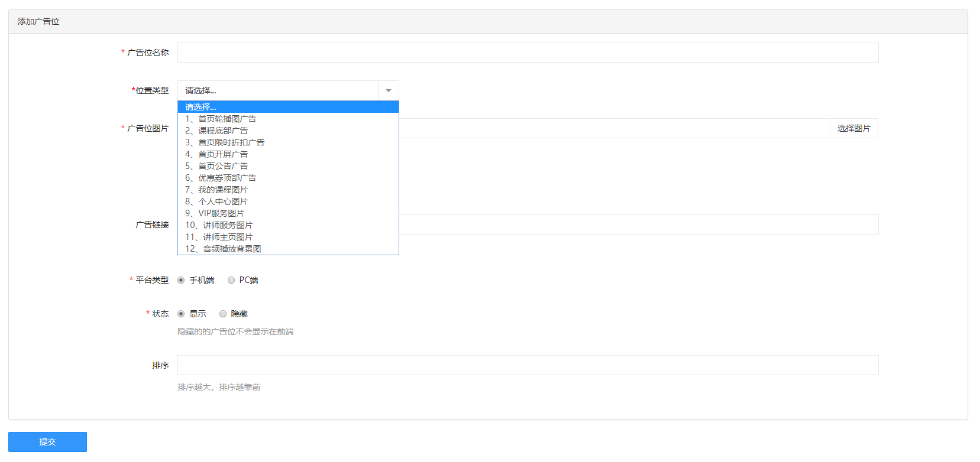Focus the 广告位名称 input field
The width and height of the screenshot is (980, 462).
tap(528, 53)
